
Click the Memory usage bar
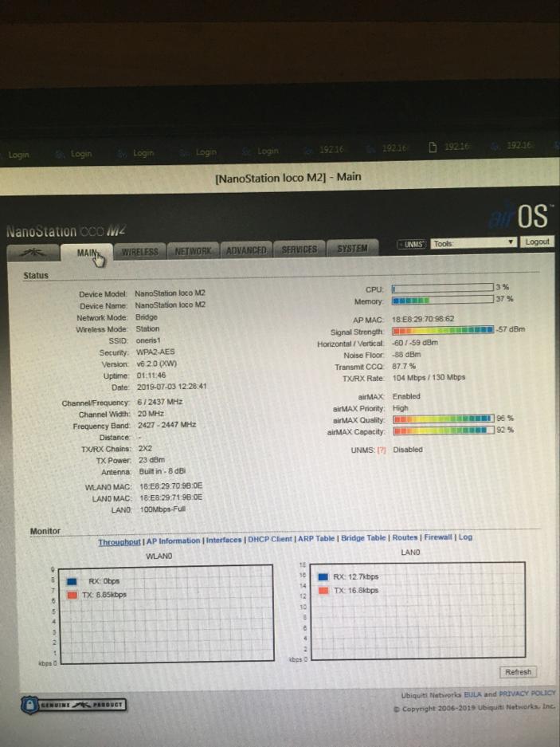point(442,300)
